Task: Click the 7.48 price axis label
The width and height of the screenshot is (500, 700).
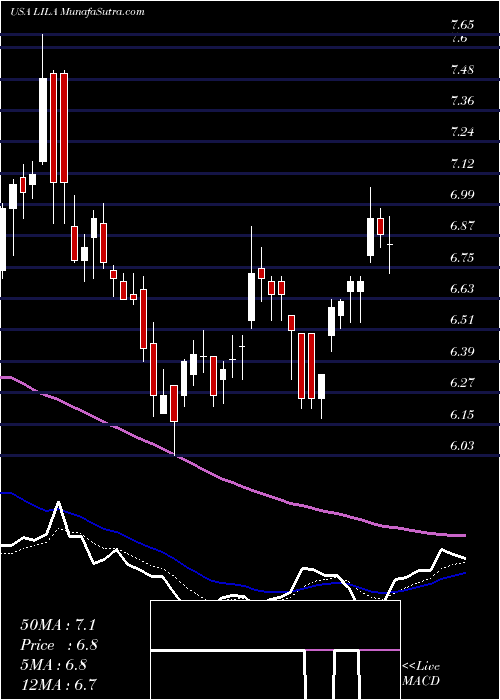Action: tap(462, 70)
